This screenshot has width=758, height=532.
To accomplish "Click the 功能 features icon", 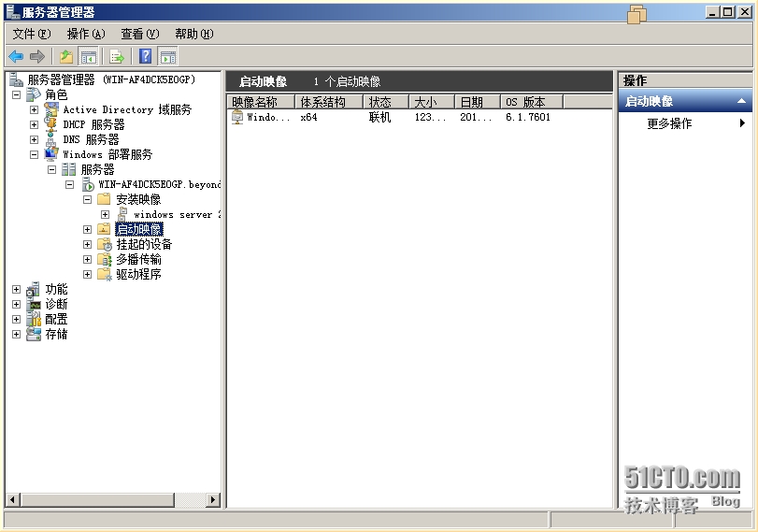I will pos(33,289).
